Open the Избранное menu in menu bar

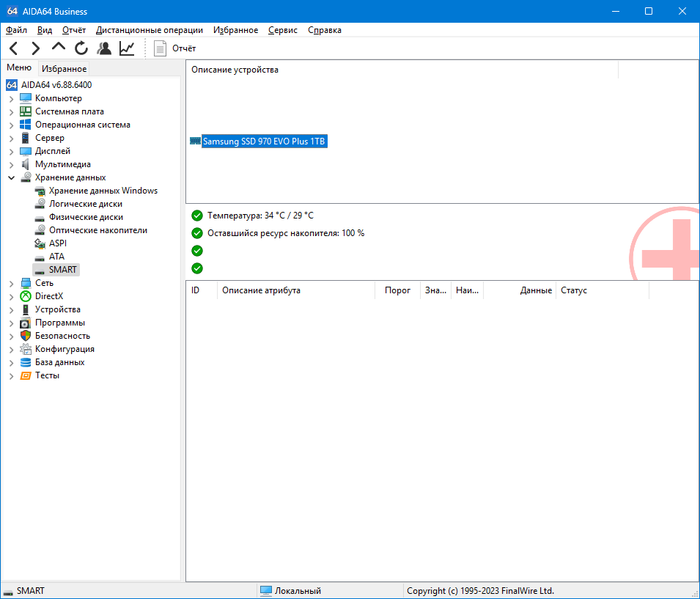tap(236, 30)
